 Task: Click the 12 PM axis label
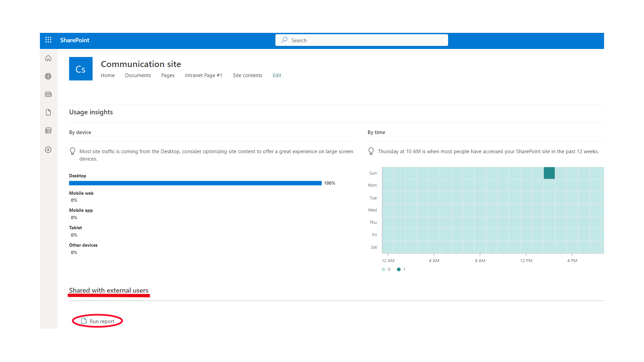pos(526,261)
